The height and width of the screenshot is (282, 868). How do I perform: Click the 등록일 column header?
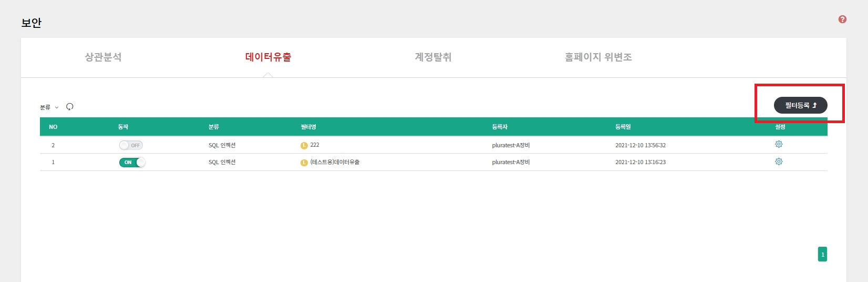pyautogui.click(x=623, y=127)
